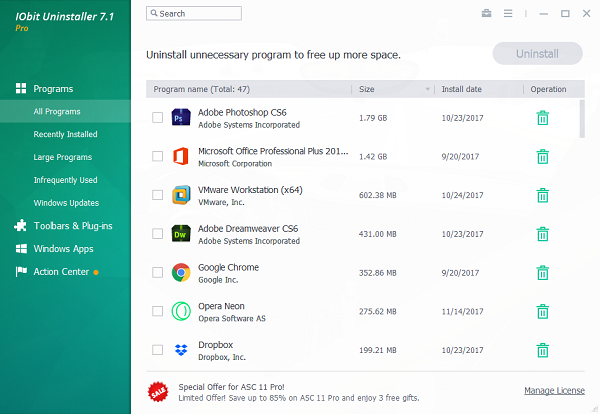Image resolution: width=600 pixels, height=414 pixels.
Task: Switch to Large Programs view
Action: click(x=62, y=157)
